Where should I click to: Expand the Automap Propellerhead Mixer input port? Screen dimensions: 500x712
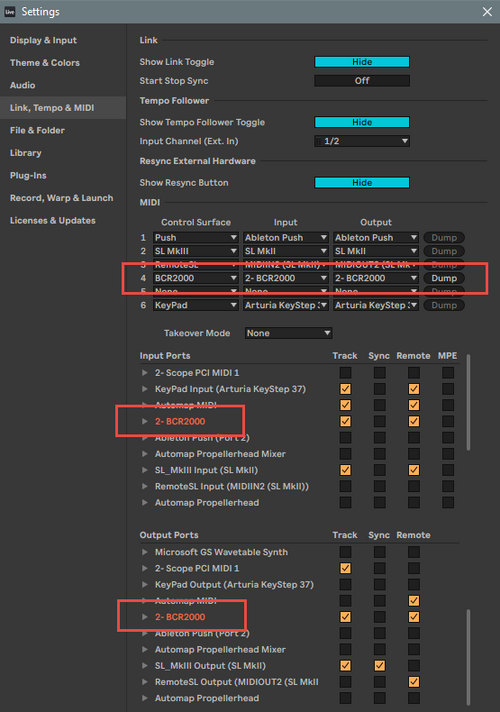coord(145,454)
